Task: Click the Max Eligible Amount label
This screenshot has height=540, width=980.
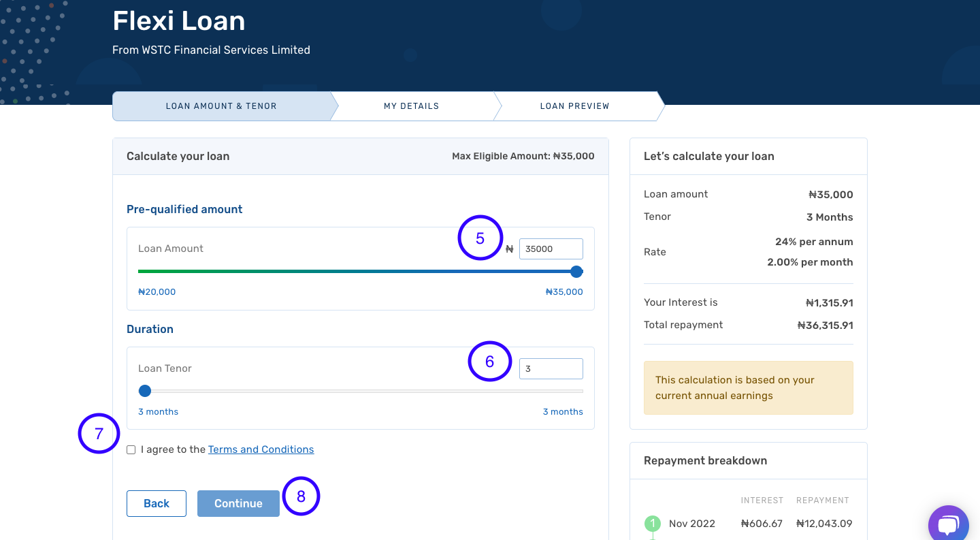Action: point(523,156)
